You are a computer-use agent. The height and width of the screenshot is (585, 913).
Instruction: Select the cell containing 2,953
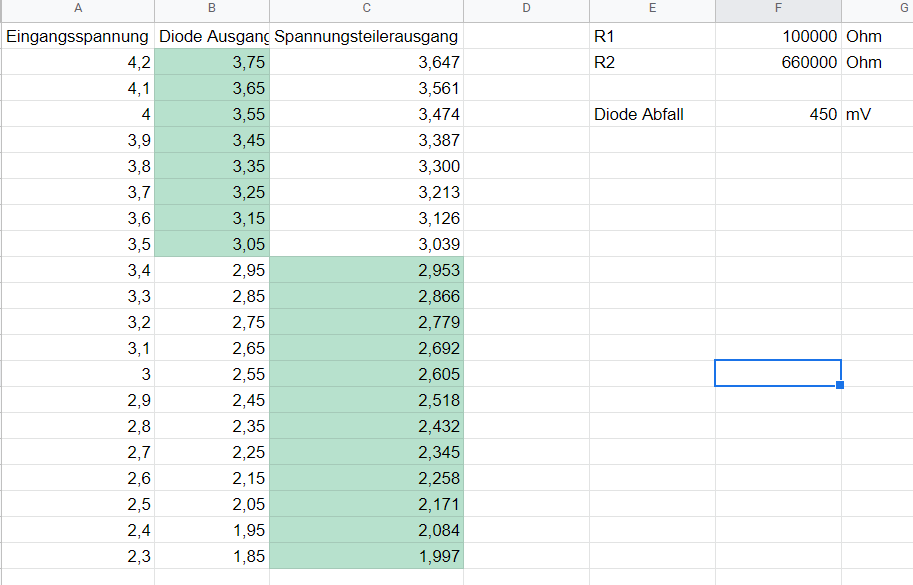coord(366,270)
